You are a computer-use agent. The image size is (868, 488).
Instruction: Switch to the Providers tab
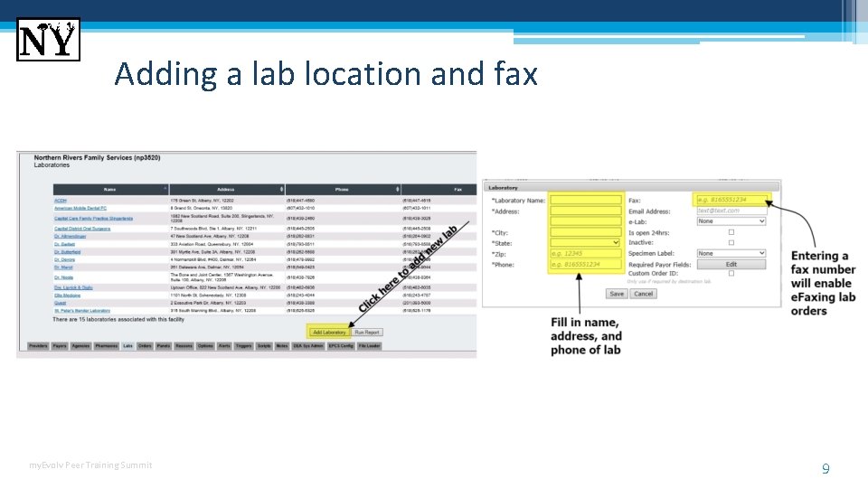pos(38,346)
